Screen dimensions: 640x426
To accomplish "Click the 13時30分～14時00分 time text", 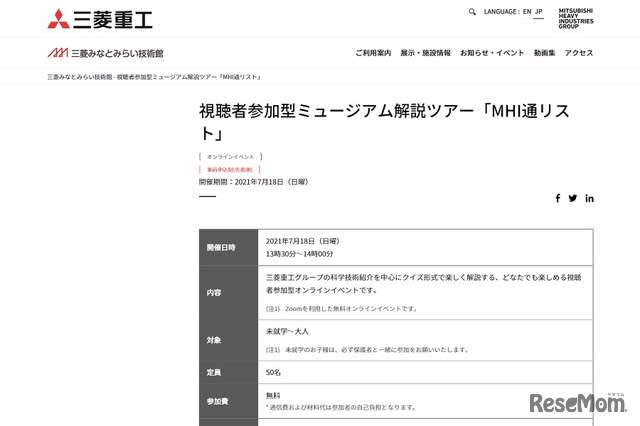I will pos(300,254).
